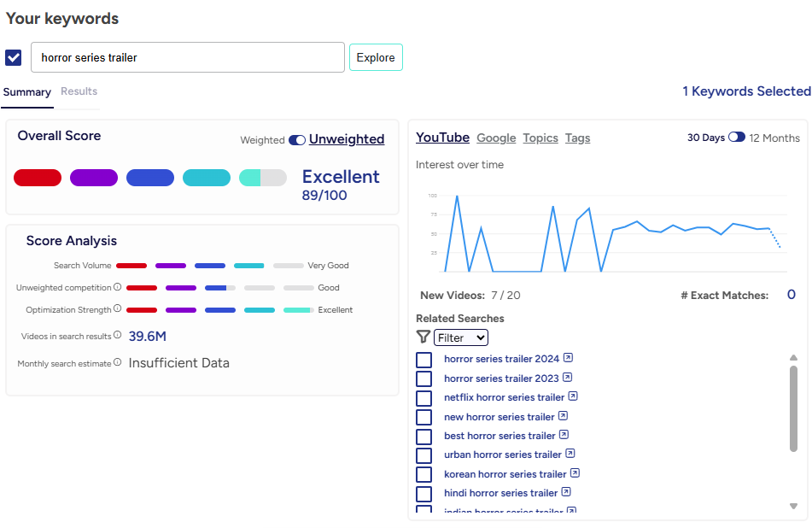Image resolution: width=812 pixels, height=528 pixels.
Task: Click the Explore button
Action: [x=376, y=57]
